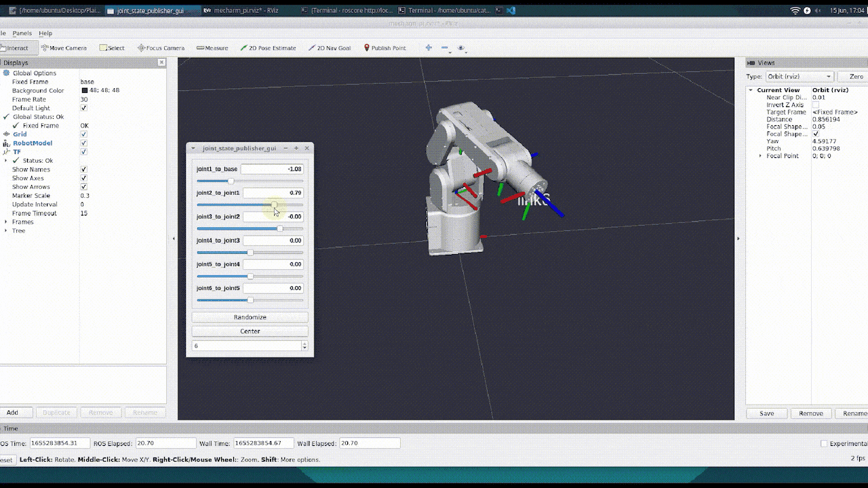Select the 2D Pose Estimate tool
This screenshot has height=488, width=868.
tap(269, 48)
